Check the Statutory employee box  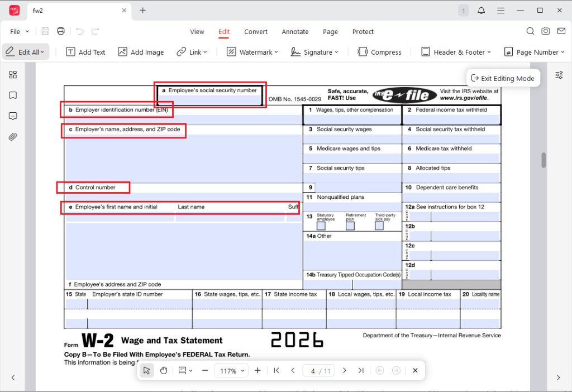[x=321, y=226]
